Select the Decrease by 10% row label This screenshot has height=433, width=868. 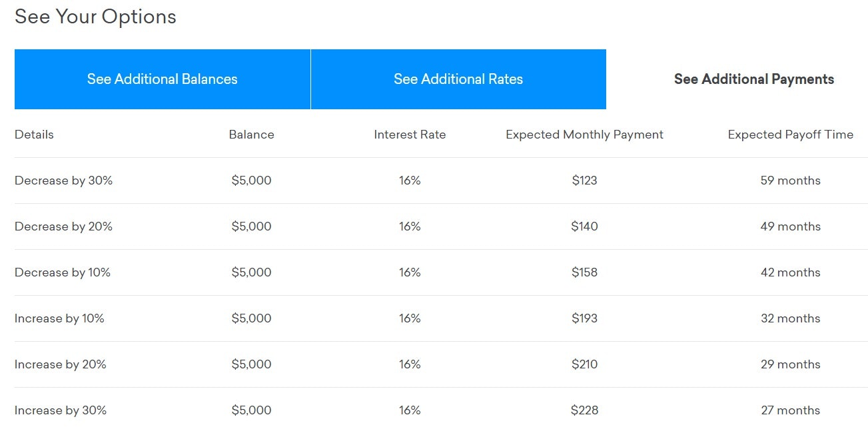click(63, 272)
